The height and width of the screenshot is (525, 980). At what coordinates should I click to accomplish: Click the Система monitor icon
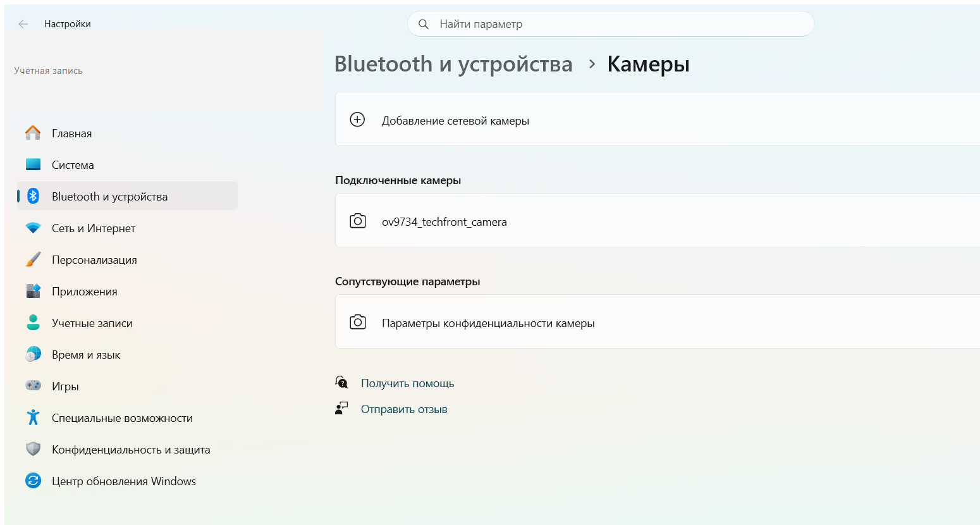pyautogui.click(x=33, y=164)
